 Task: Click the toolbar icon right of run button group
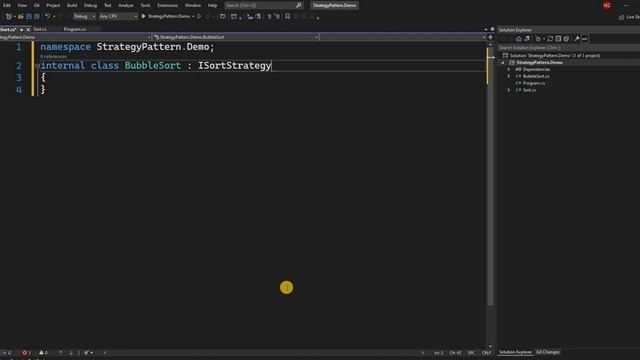(222, 16)
